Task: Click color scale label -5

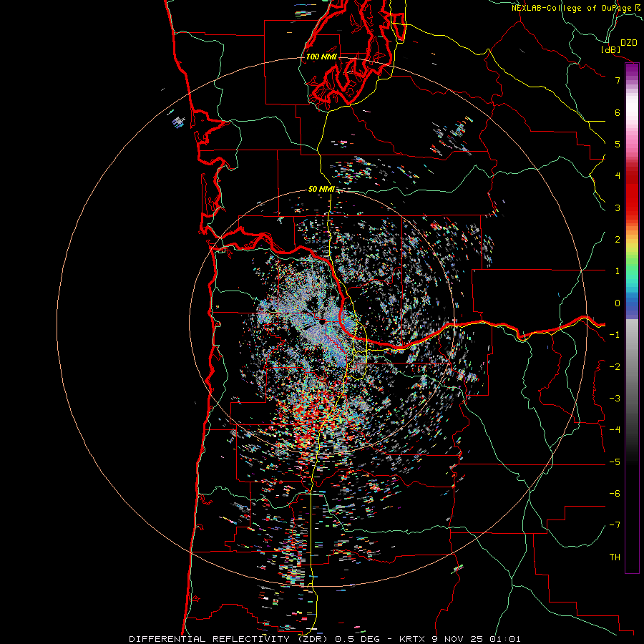Action: [x=615, y=462]
